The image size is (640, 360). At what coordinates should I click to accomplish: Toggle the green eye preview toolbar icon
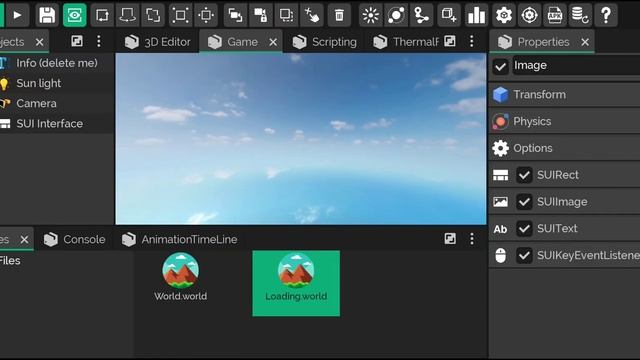(x=75, y=16)
